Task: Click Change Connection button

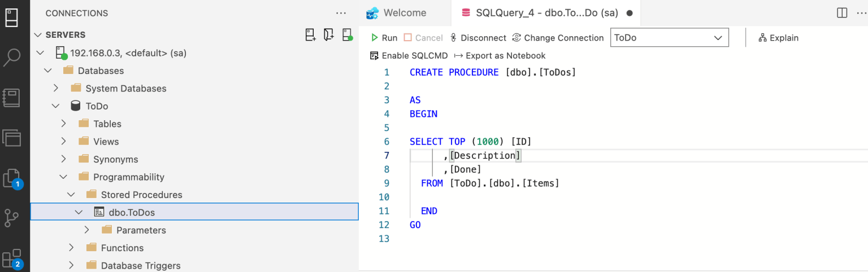Action: click(x=558, y=38)
